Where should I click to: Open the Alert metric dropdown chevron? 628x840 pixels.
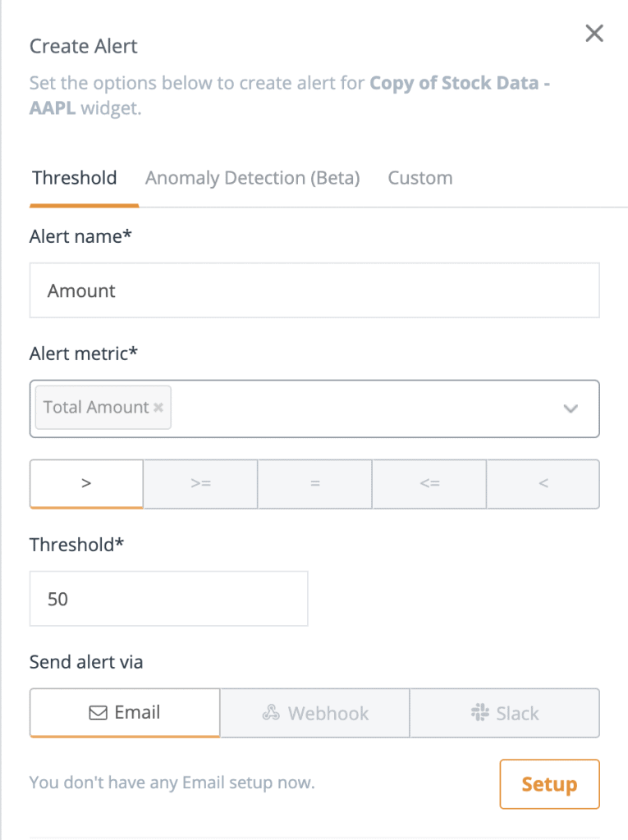571,409
